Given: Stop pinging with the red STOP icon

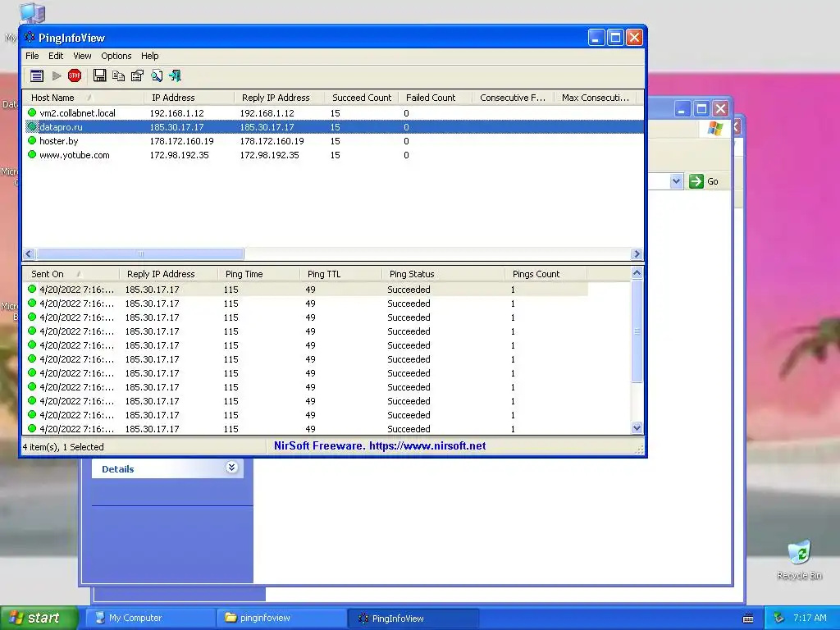Looking at the screenshot, I should (75, 75).
